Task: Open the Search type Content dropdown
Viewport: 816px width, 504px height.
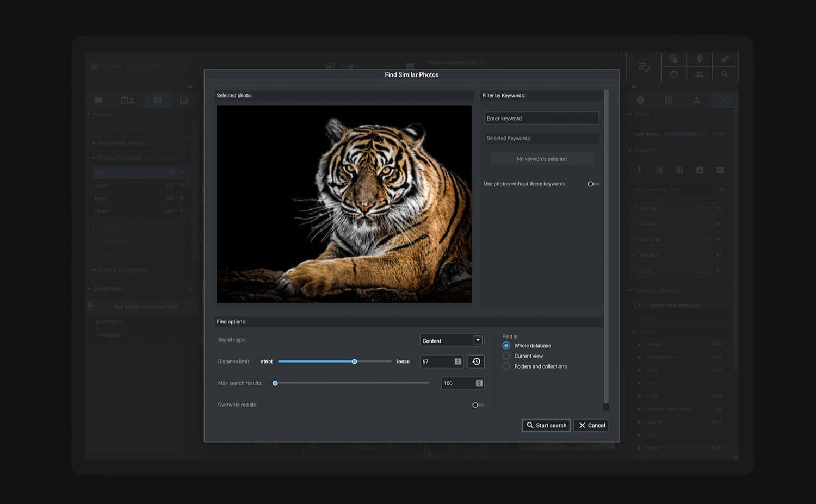Action: tap(452, 340)
